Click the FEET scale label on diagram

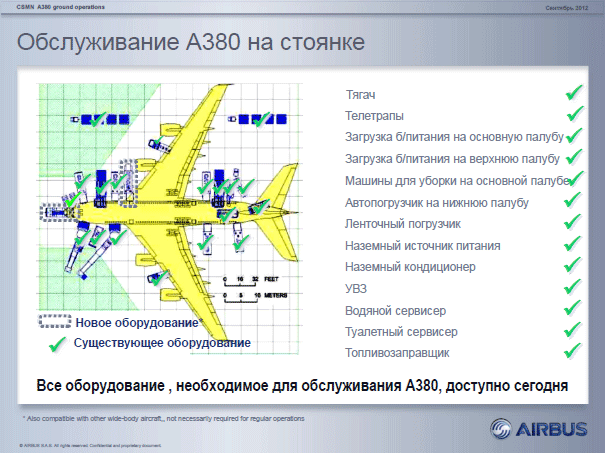(271, 279)
